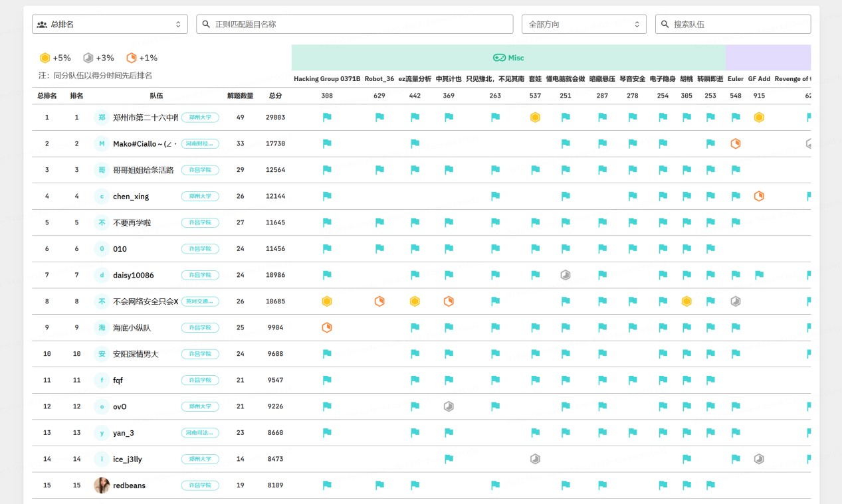Image resolution: width=842 pixels, height=504 pixels.
Task: Click the silver badge in ice_j3lly row under 套娃
Action: (x=535, y=459)
